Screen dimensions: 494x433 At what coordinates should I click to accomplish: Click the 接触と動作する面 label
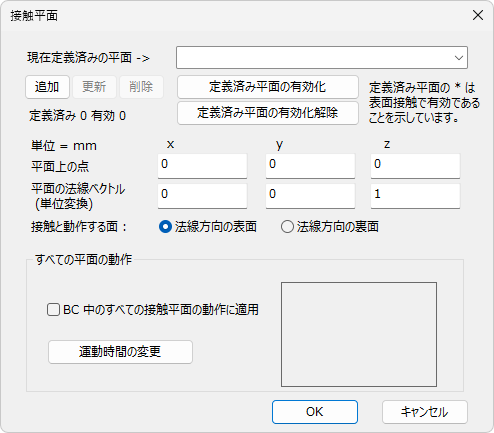[x=79, y=227]
